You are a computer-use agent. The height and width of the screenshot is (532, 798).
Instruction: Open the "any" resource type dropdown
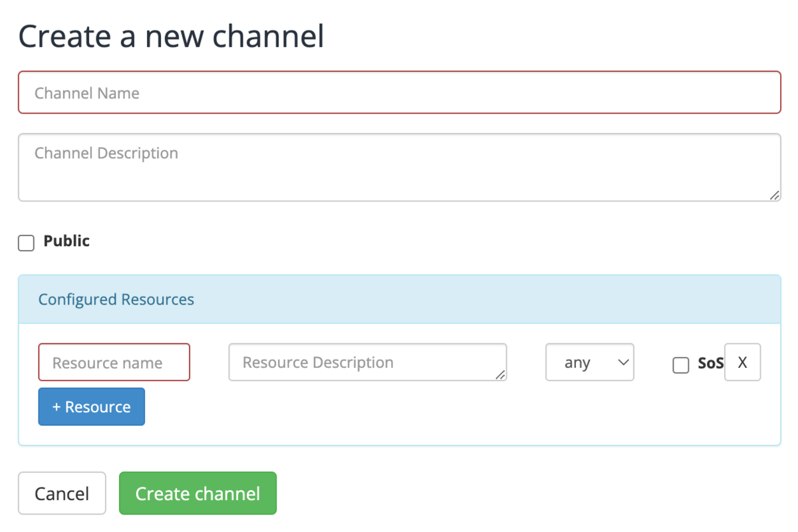click(589, 362)
